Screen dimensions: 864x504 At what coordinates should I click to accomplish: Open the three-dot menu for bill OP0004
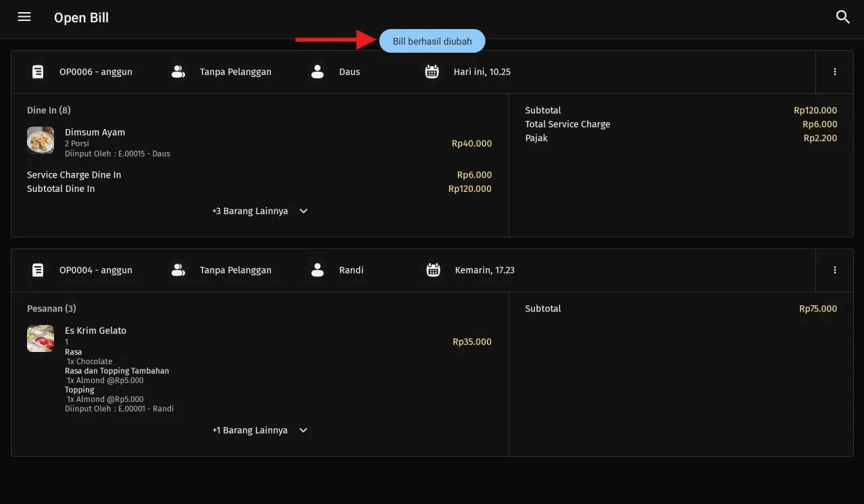pyautogui.click(x=834, y=270)
